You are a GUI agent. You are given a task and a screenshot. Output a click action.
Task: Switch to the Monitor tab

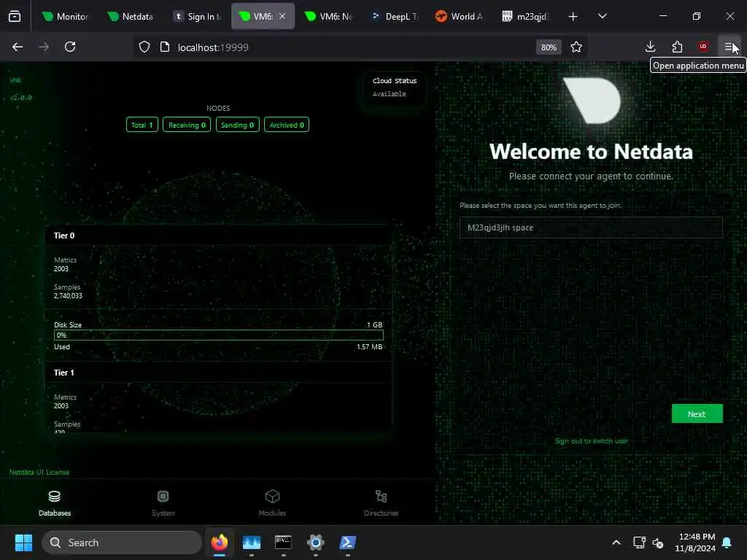65,17
